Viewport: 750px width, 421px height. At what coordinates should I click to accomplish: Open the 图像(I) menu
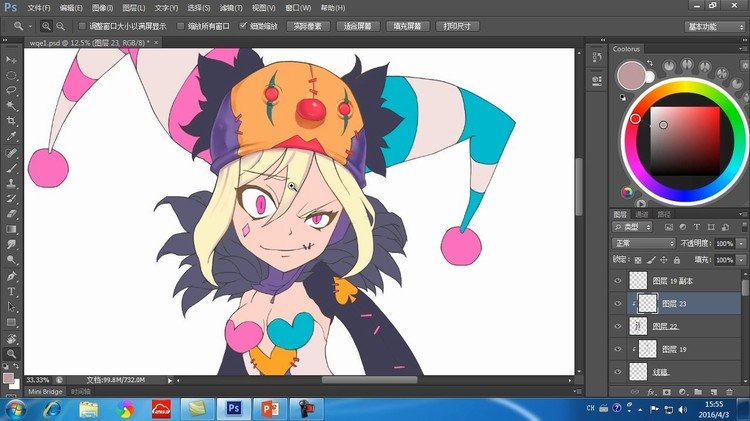point(102,8)
